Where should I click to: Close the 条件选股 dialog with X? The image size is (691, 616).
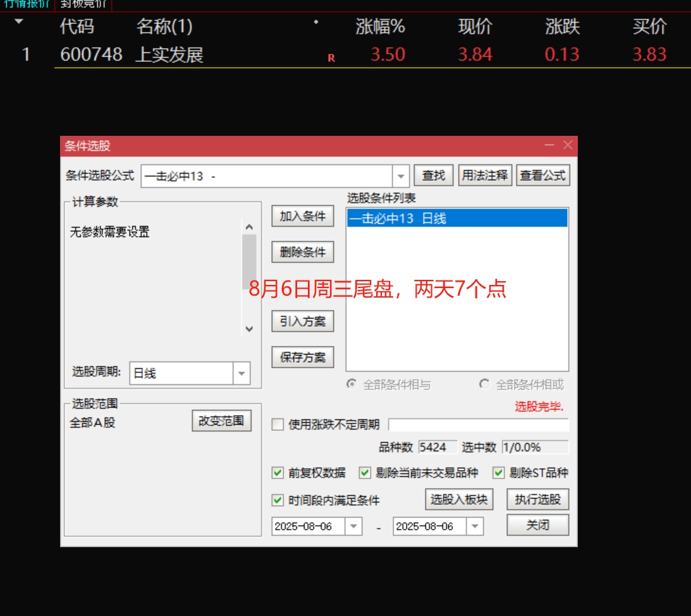pos(568,145)
